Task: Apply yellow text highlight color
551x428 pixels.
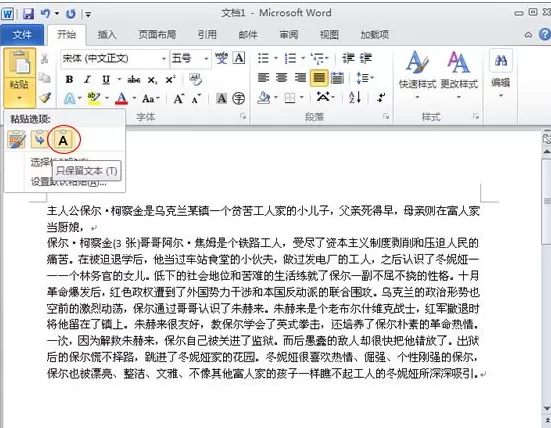Action: (x=94, y=98)
